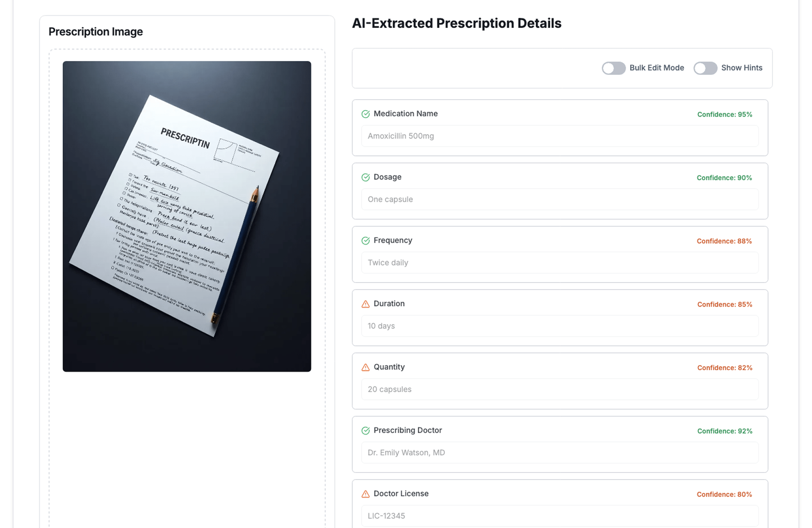Open the prescription photo thumbnail
This screenshot has width=812, height=528.
(187, 216)
